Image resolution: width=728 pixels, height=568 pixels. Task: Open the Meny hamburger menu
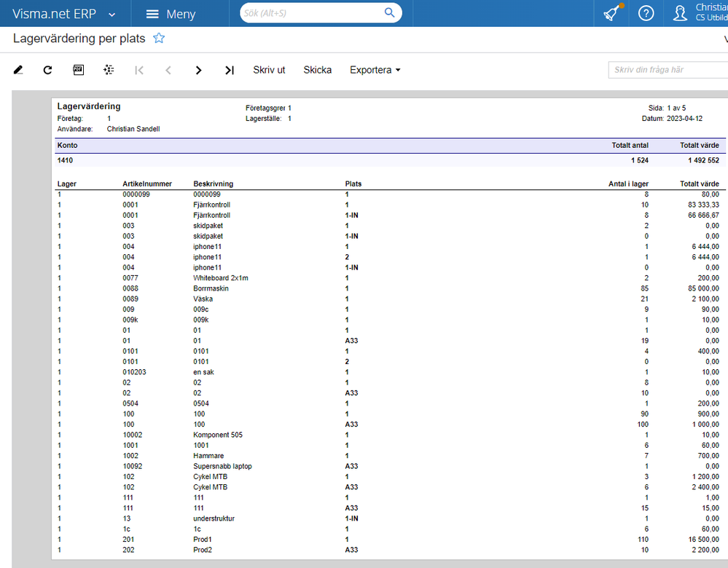coord(171,14)
